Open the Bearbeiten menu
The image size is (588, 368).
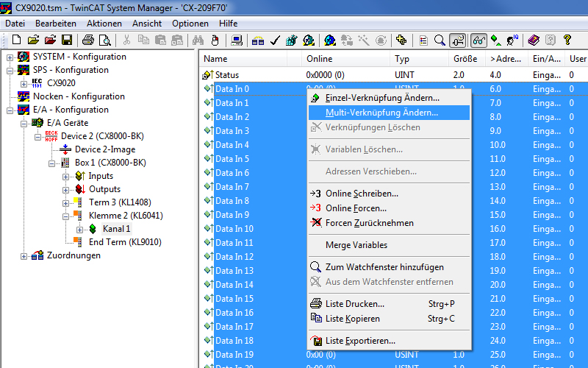[x=56, y=24]
